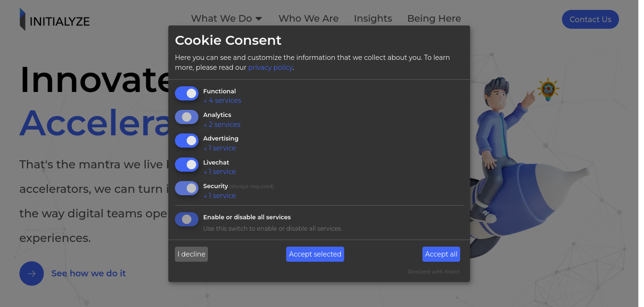
Task: Turn off the Livechat switch
Action: point(187,165)
